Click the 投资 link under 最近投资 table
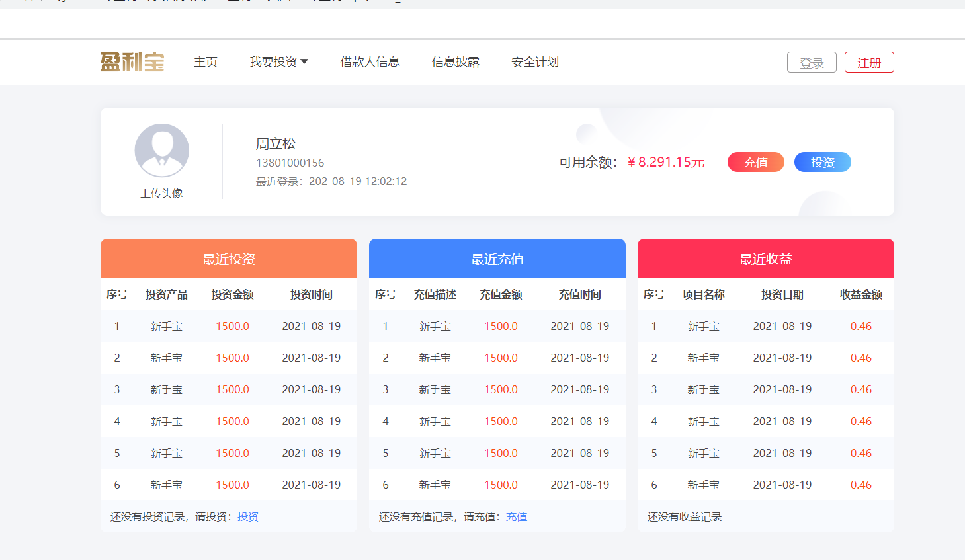 click(248, 516)
